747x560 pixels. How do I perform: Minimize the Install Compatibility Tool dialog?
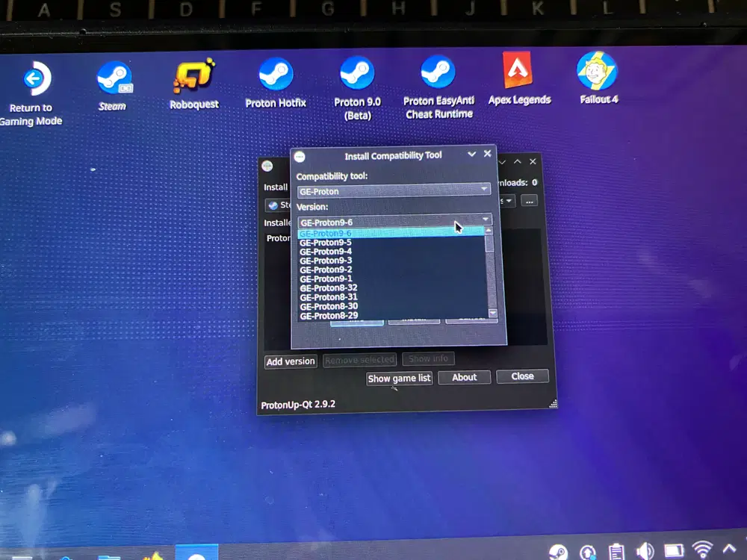pyautogui.click(x=471, y=154)
